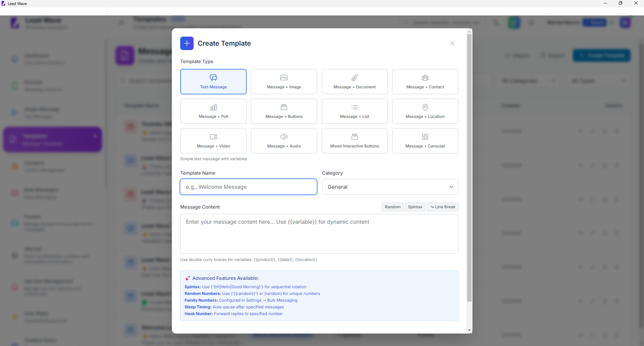The image size is (644, 346).
Task: Choose the Message + Carousel template type
Action: 425,141
